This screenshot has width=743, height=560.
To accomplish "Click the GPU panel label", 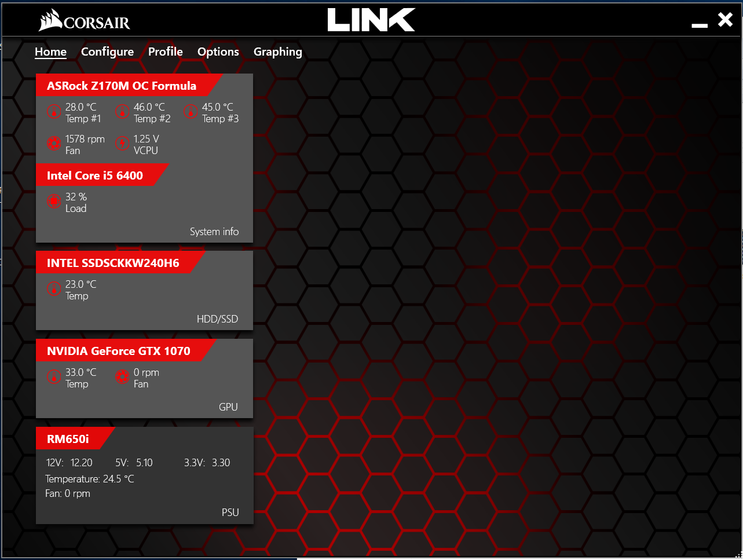I will (x=228, y=407).
